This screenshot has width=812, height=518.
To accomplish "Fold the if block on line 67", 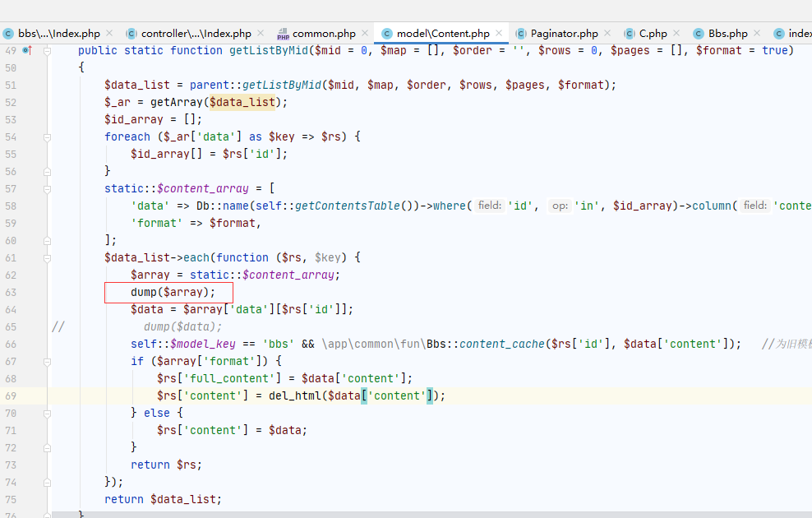I will pyautogui.click(x=48, y=361).
